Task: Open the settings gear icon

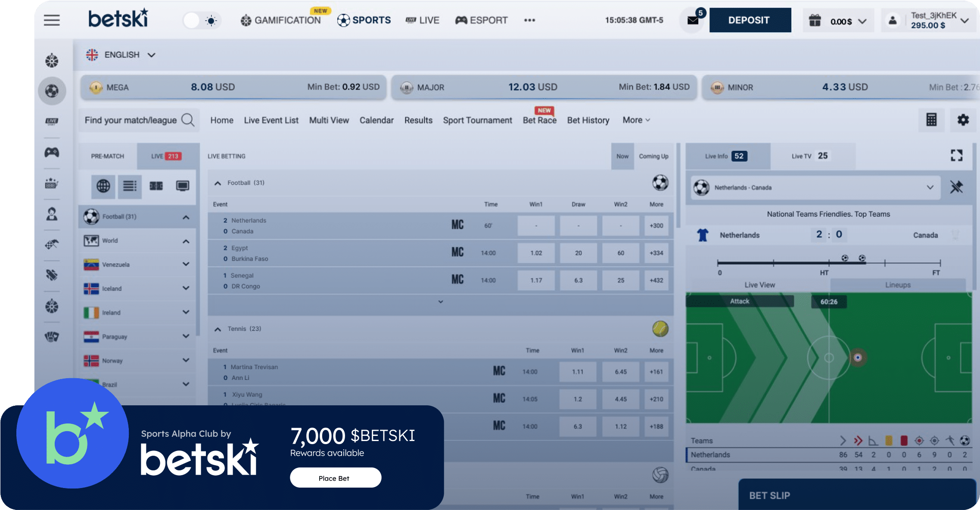Action: [963, 120]
